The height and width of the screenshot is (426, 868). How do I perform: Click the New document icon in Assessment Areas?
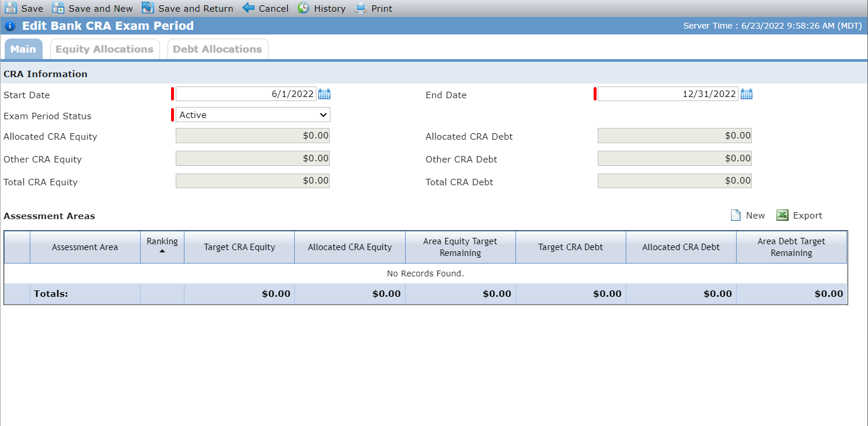click(736, 216)
